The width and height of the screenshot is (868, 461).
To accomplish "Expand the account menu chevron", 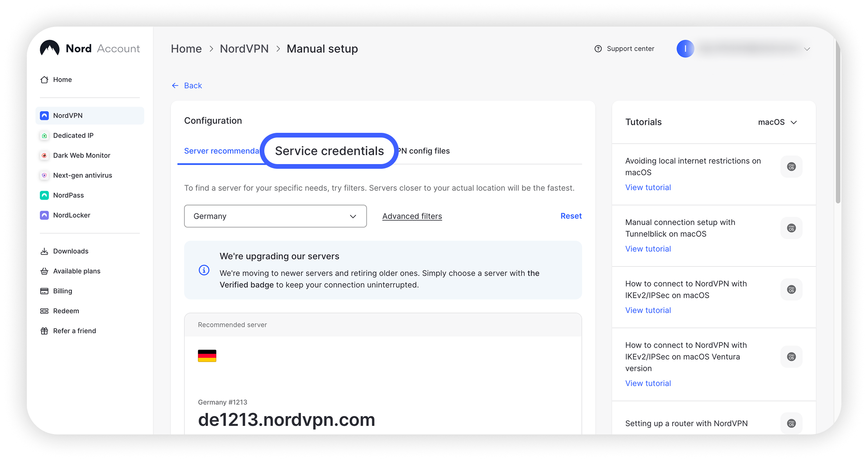I will (x=807, y=49).
